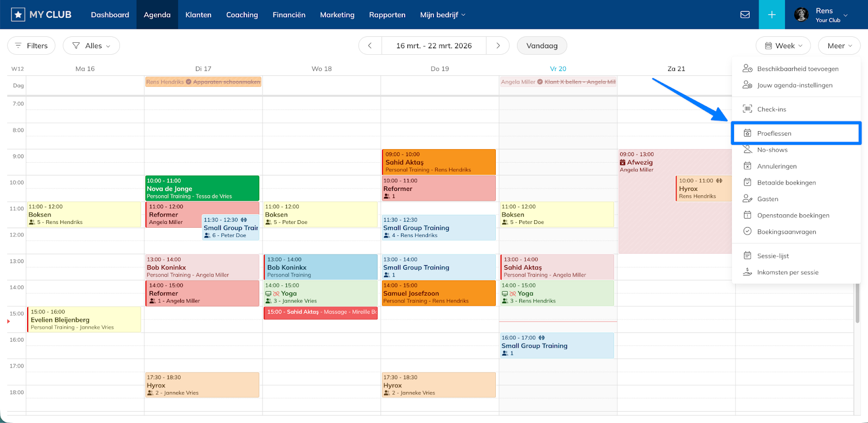Click the MY CLUB star logo
868x423 pixels.
tap(18, 15)
